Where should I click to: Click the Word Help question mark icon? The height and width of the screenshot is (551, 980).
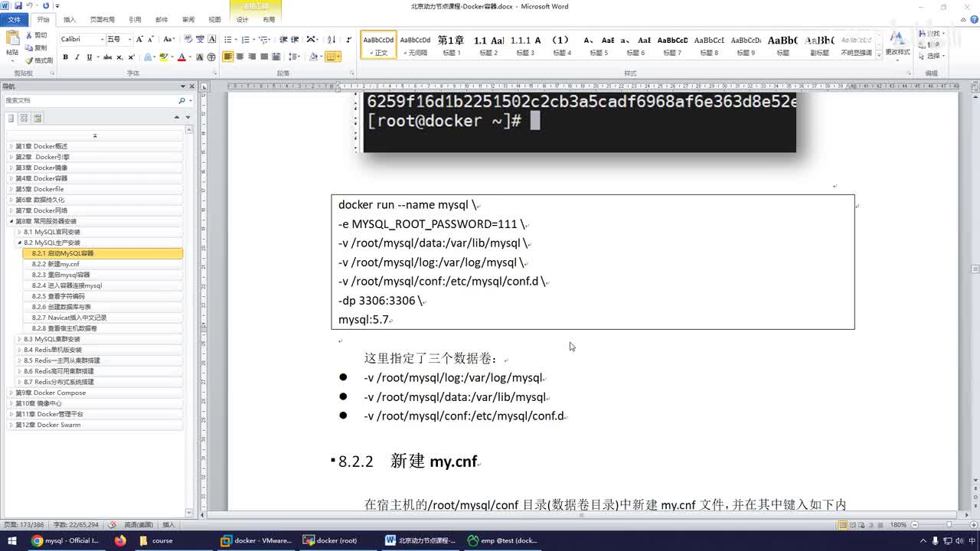click(973, 19)
